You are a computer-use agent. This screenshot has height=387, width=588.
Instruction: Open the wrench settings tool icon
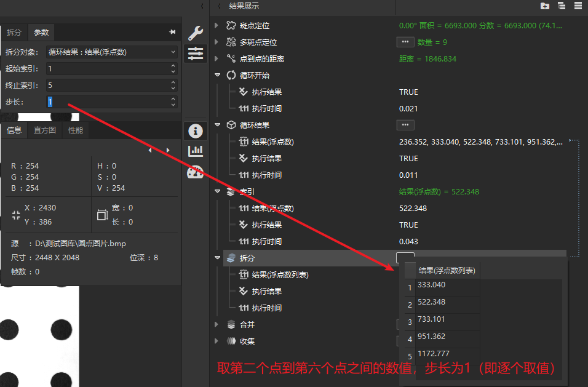[x=196, y=33]
